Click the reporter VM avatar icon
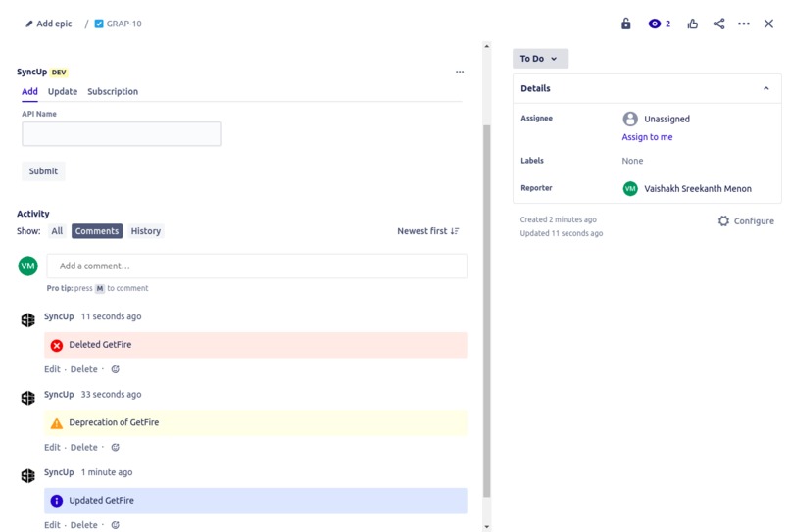This screenshot has width=790, height=532. tap(630, 188)
